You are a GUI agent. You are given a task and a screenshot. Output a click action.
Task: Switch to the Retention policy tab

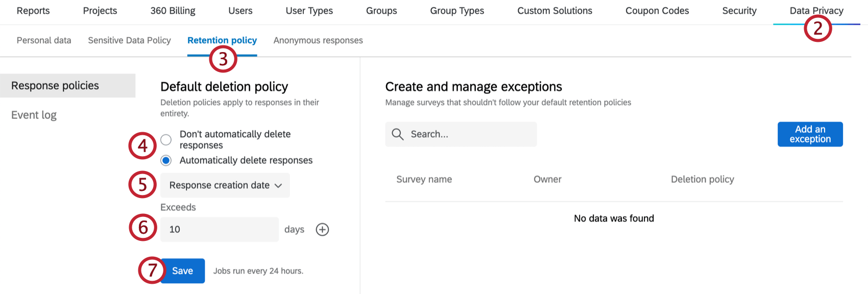222,40
